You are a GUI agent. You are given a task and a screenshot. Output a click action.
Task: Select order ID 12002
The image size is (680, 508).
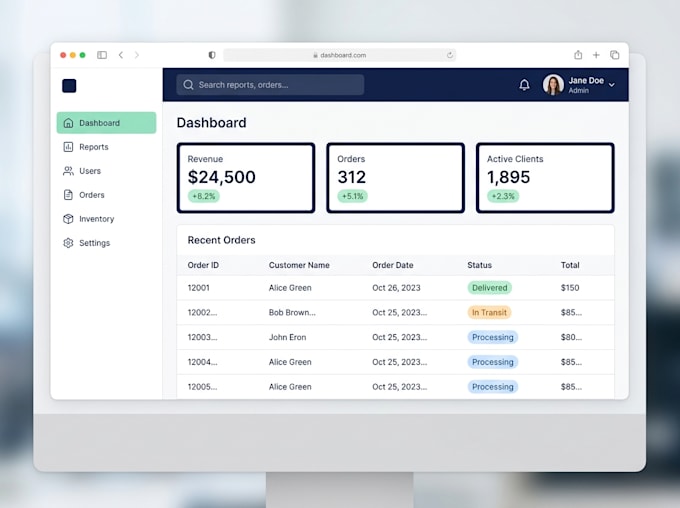202,312
